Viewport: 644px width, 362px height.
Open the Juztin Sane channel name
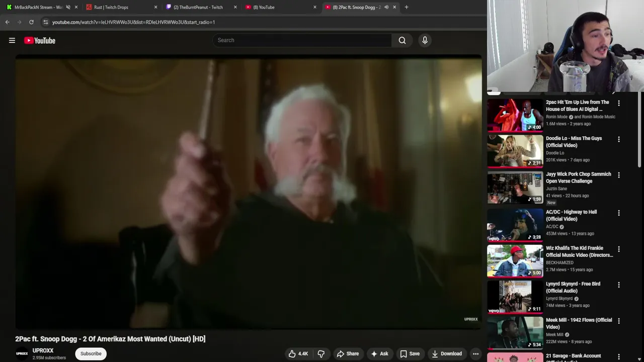(556, 189)
